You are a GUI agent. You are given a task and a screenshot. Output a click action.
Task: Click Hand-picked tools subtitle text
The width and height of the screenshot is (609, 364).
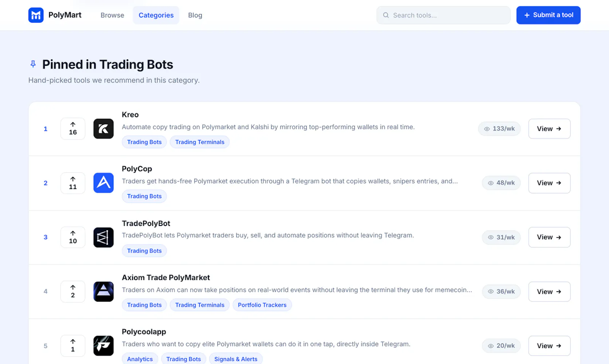coord(114,80)
